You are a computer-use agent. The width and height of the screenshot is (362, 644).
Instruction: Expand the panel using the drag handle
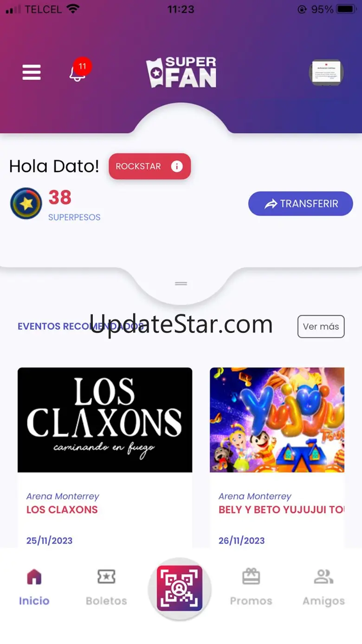181,283
